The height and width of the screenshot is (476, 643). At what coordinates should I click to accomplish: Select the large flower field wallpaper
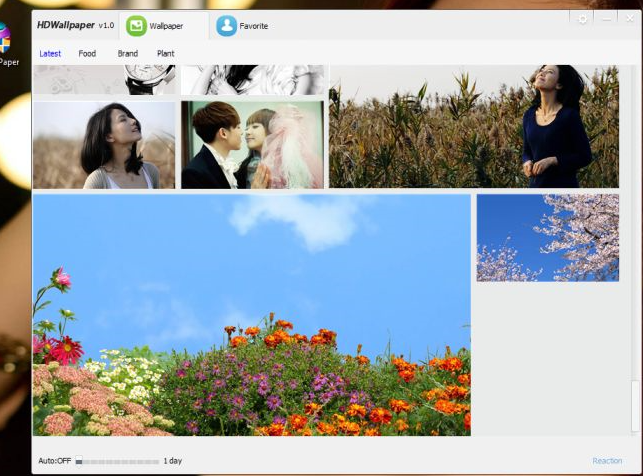251,314
